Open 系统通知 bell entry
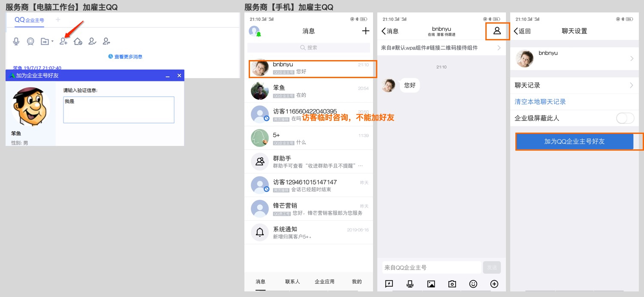 pyautogui.click(x=309, y=233)
